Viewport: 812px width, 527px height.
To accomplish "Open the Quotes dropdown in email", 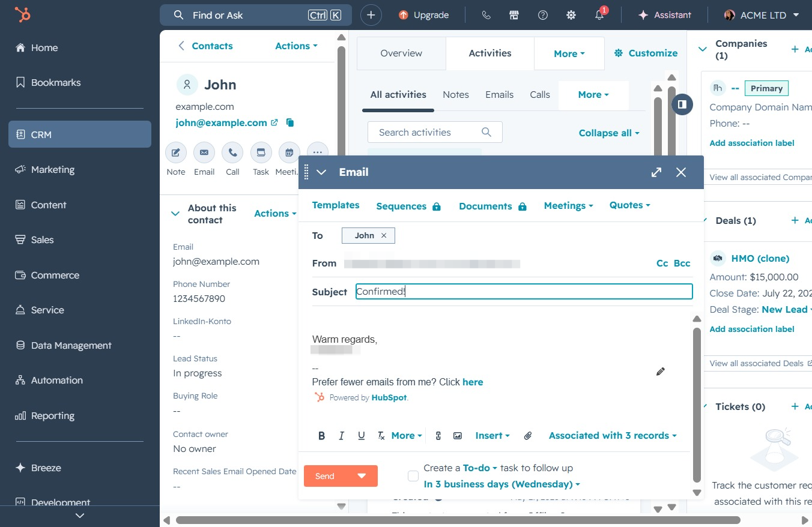I will coord(629,205).
